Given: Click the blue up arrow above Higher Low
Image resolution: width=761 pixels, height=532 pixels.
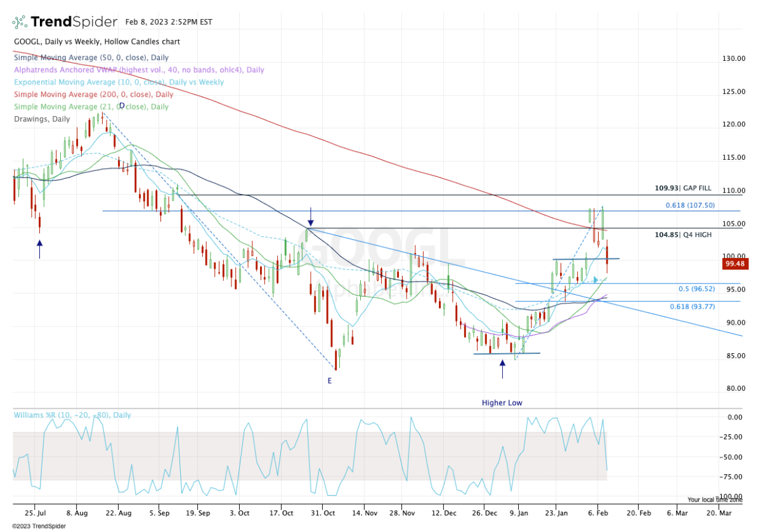Looking at the screenshot, I should coord(502,369).
